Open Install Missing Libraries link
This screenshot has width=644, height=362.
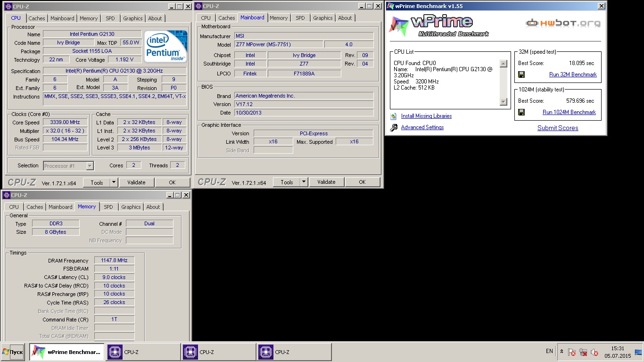(x=426, y=116)
